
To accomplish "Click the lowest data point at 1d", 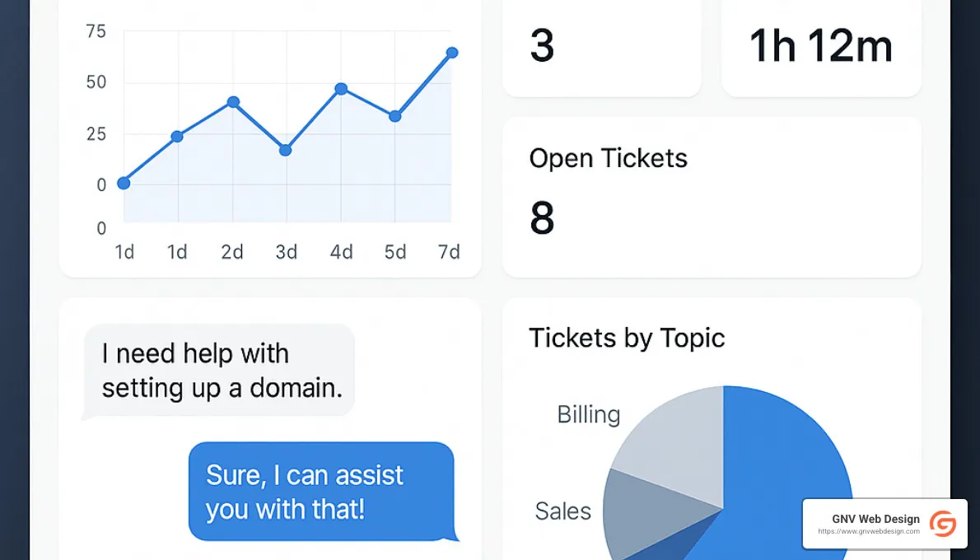I will pos(123,183).
